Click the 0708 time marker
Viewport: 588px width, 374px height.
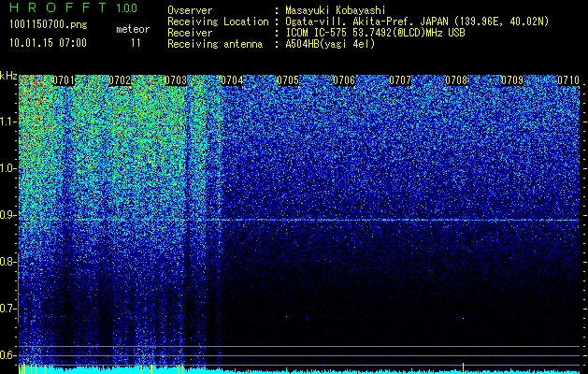[456, 80]
